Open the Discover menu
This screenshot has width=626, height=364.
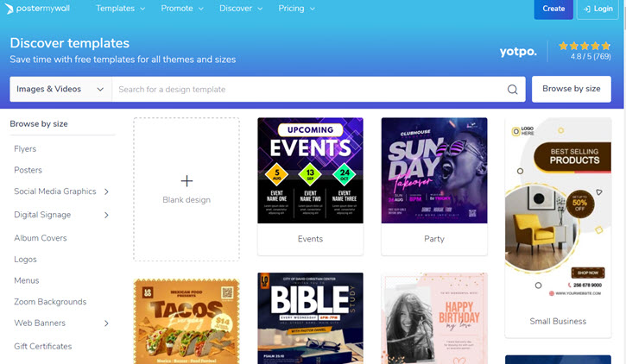(x=241, y=9)
